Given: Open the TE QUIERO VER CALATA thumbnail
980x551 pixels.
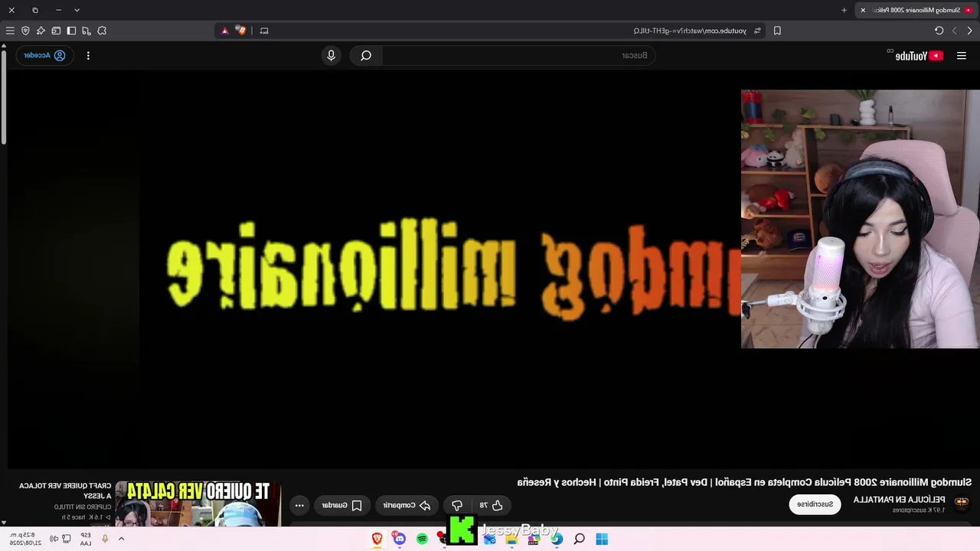Looking at the screenshot, I should (x=198, y=504).
